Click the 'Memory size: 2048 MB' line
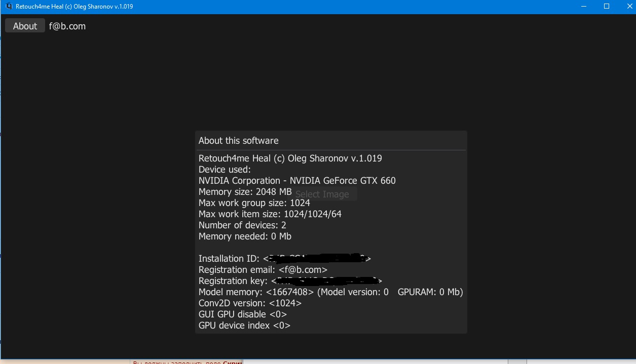This screenshot has width=636, height=364. pyautogui.click(x=245, y=192)
